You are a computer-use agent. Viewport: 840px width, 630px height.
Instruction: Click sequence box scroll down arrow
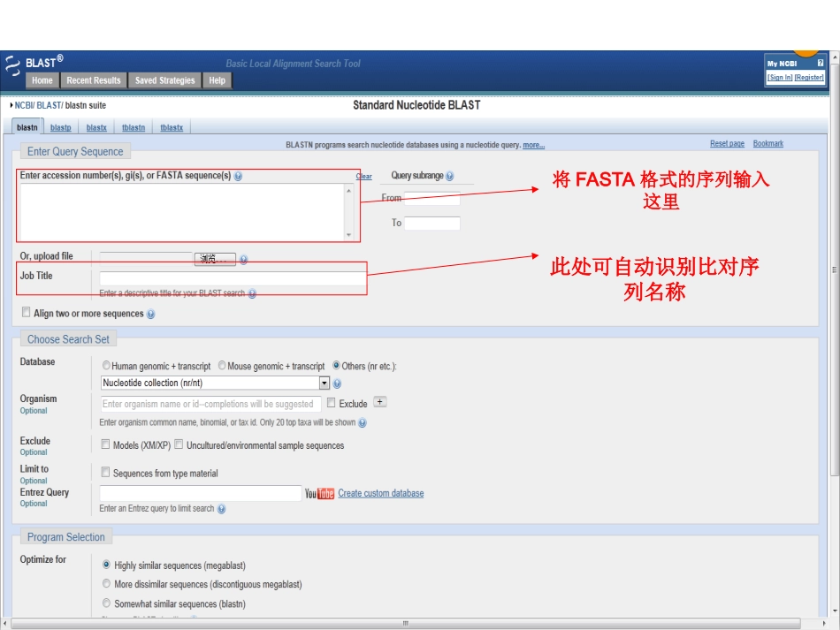[348, 235]
